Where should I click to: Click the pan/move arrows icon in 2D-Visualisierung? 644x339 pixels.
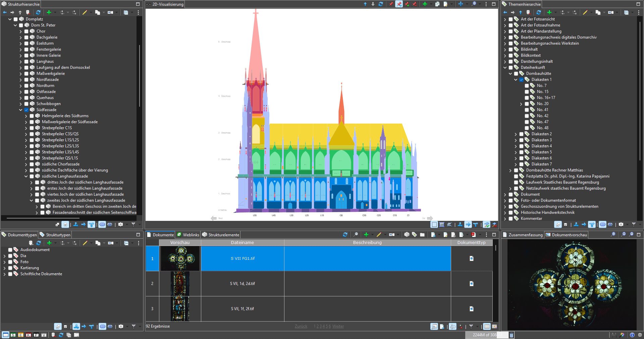pyautogui.click(x=461, y=4)
